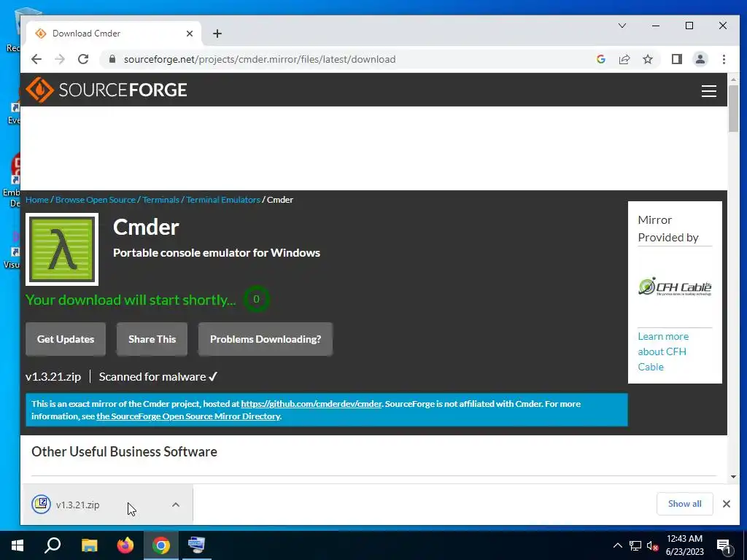Open the downloaded v1.3.21.zip file
747x560 pixels.
tap(77, 505)
